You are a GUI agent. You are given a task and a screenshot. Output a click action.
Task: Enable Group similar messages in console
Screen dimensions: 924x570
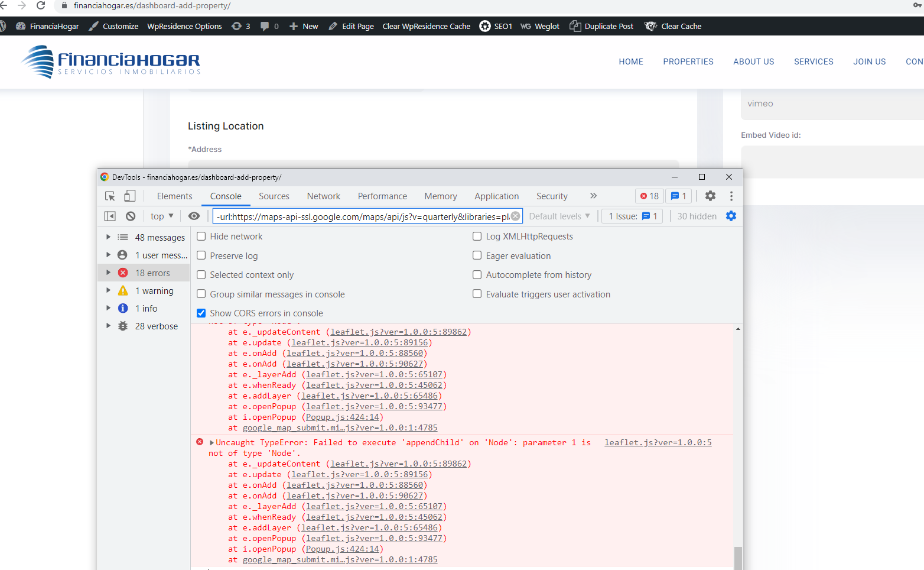pos(201,294)
